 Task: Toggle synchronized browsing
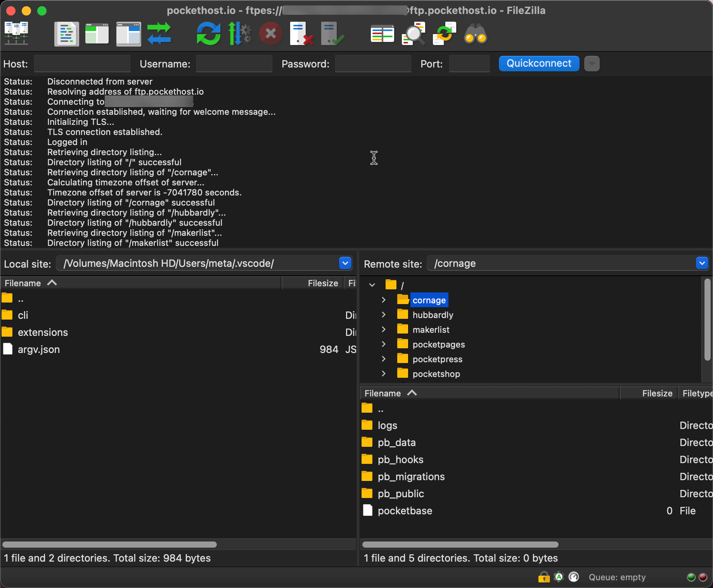pos(444,34)
